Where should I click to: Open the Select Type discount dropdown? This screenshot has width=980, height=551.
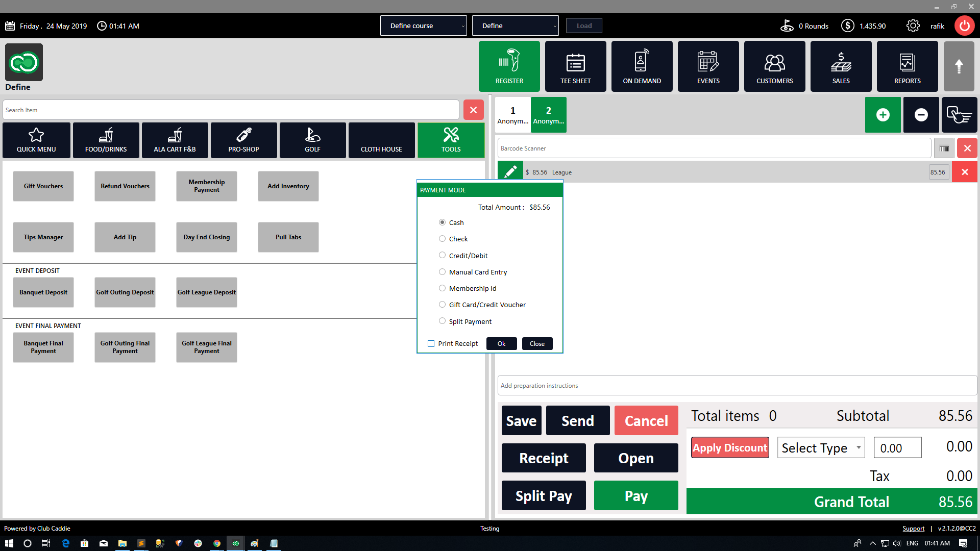click(x=820, y=448)
